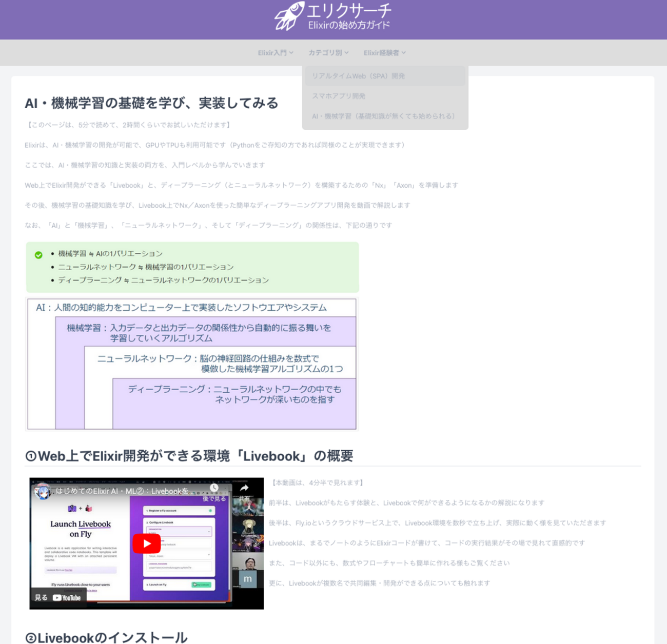Click the text 【本動画は、4分半で見れます】
This screenshot has width=667, height=644.
317,482
